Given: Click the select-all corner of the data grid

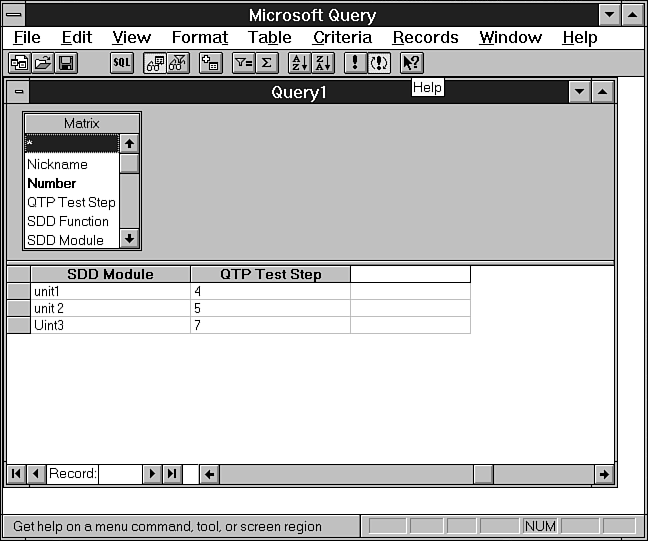Looking at the screenshot, I should click(x=19, y=274).
